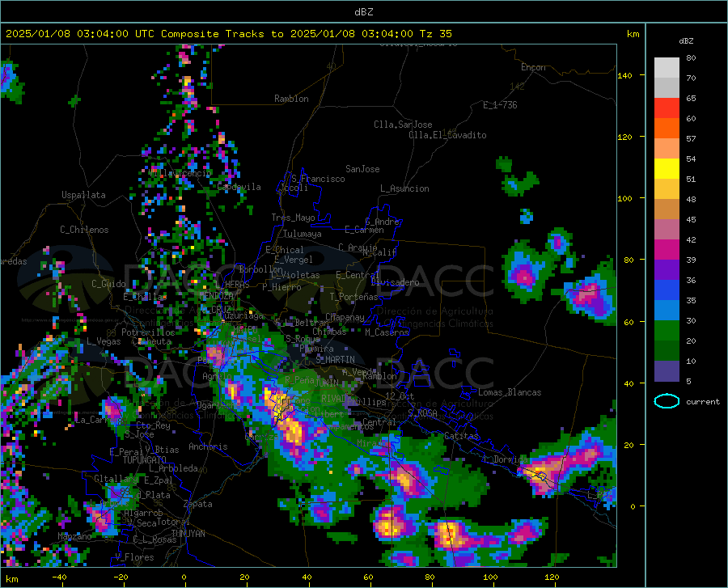728x588 pixels.
Task: Click the 140 km vertical axis tick
Action: coord(625,75)
